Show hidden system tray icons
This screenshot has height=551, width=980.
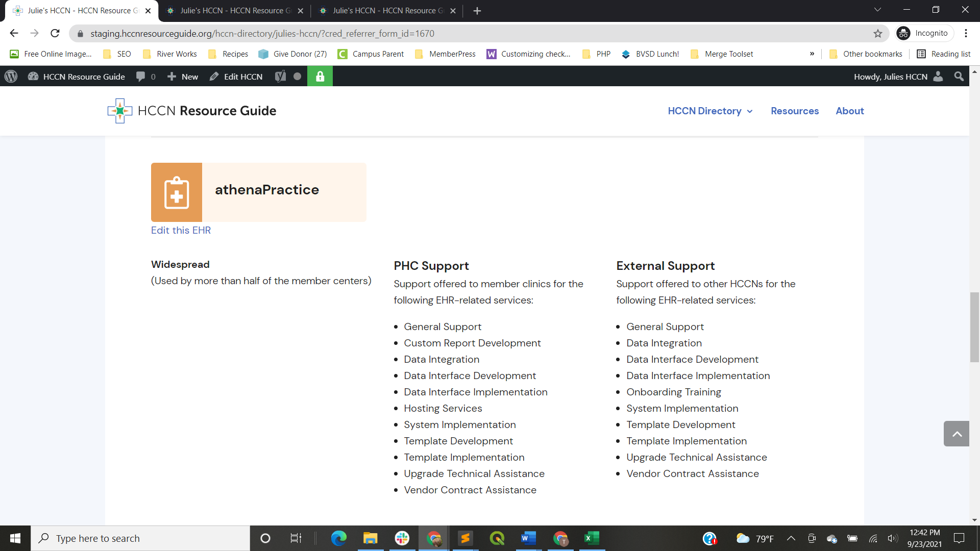tap(791, 538)
